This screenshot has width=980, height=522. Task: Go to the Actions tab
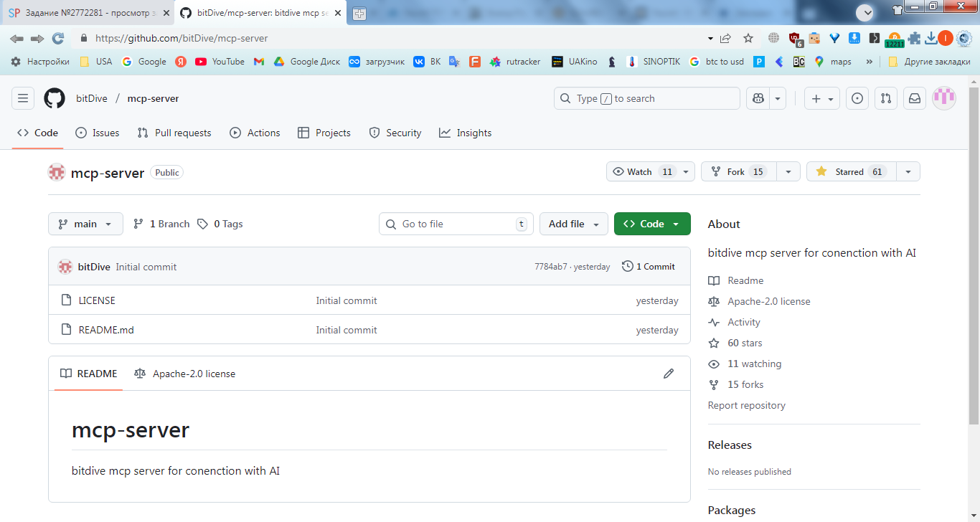pyautogui.click(x=255, y=133)
